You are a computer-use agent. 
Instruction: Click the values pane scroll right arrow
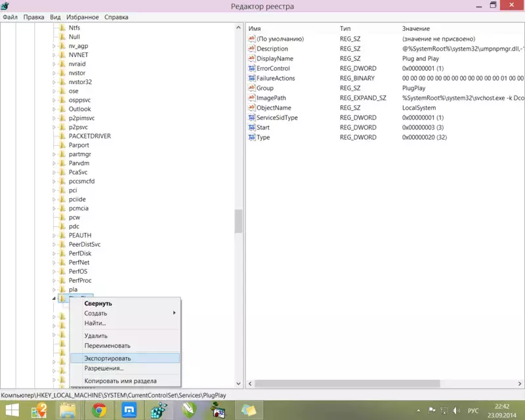(519, 383)
